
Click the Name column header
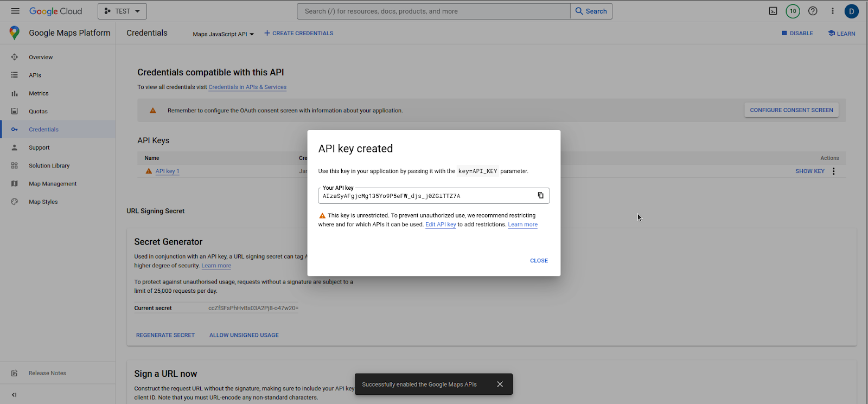[x=152, y=158]
